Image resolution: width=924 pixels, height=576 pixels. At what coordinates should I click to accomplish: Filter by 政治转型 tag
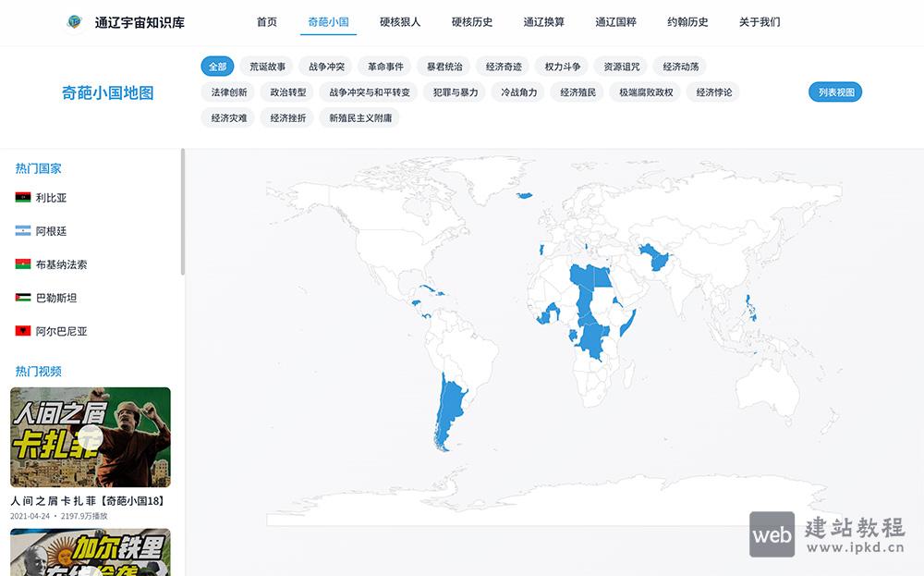tap(288, 92)
